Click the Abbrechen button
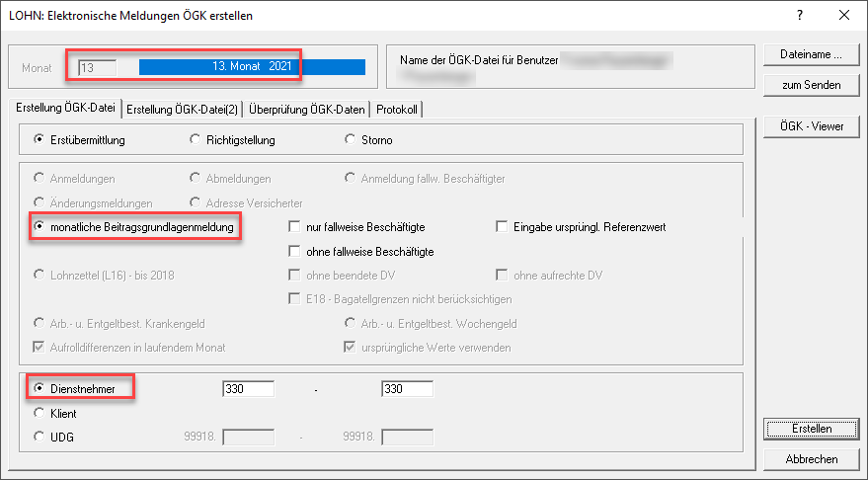 coord(812,459)
